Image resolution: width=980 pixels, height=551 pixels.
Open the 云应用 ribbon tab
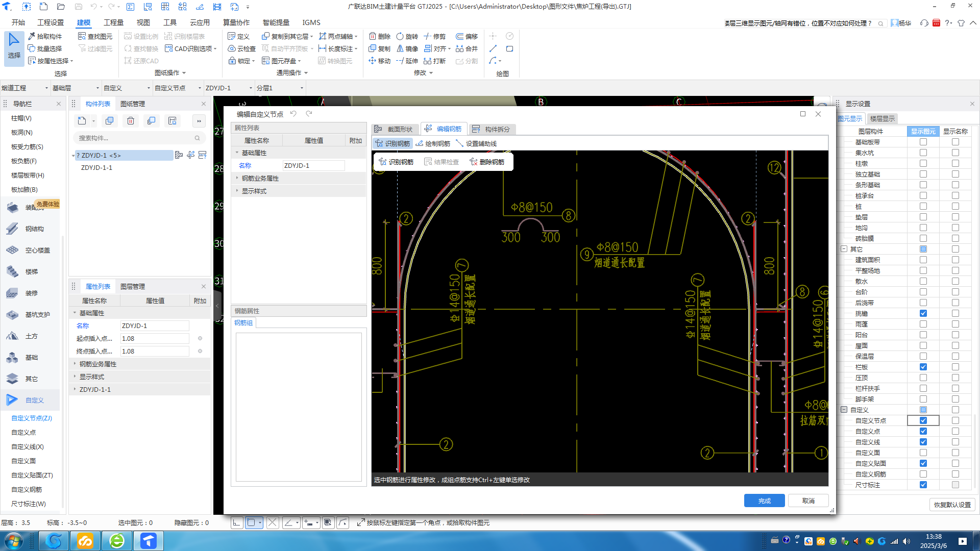(x=200, y=22)
